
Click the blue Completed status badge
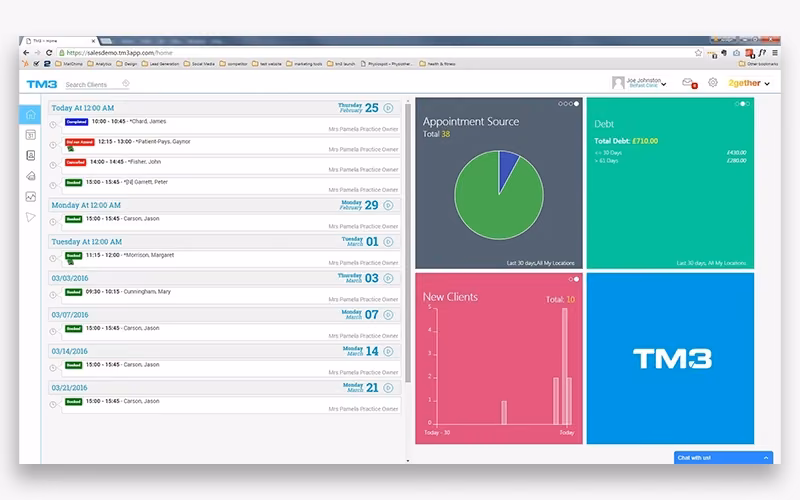(77, 122)
